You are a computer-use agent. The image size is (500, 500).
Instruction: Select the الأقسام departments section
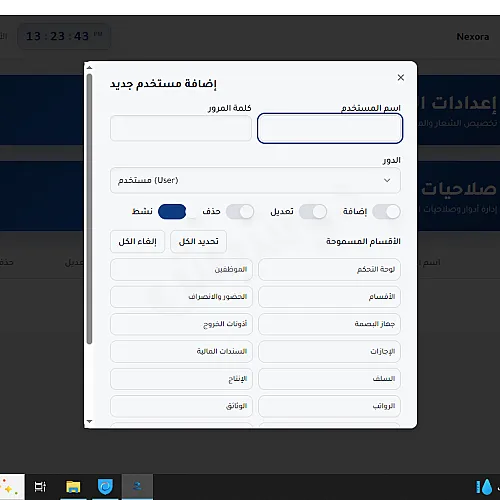[329, 297]
